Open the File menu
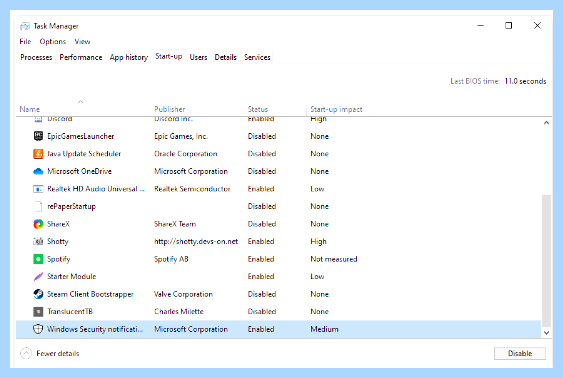The image size is (563, 378). (25, 42)
